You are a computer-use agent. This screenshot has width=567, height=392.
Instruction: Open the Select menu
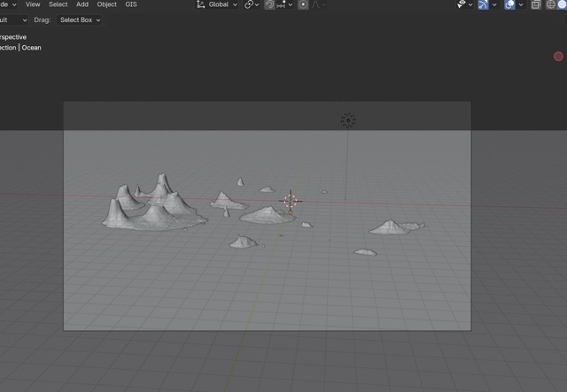click(x=58, y=4)
